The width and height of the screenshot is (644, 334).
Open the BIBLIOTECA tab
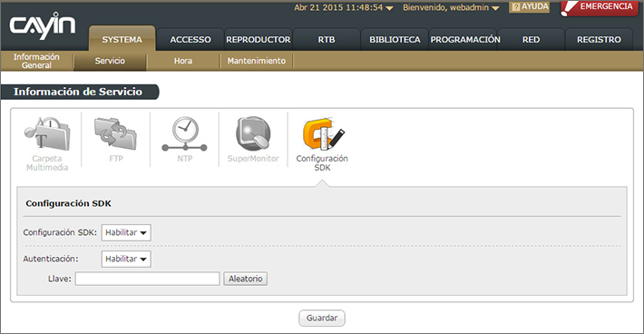[395, 39]
